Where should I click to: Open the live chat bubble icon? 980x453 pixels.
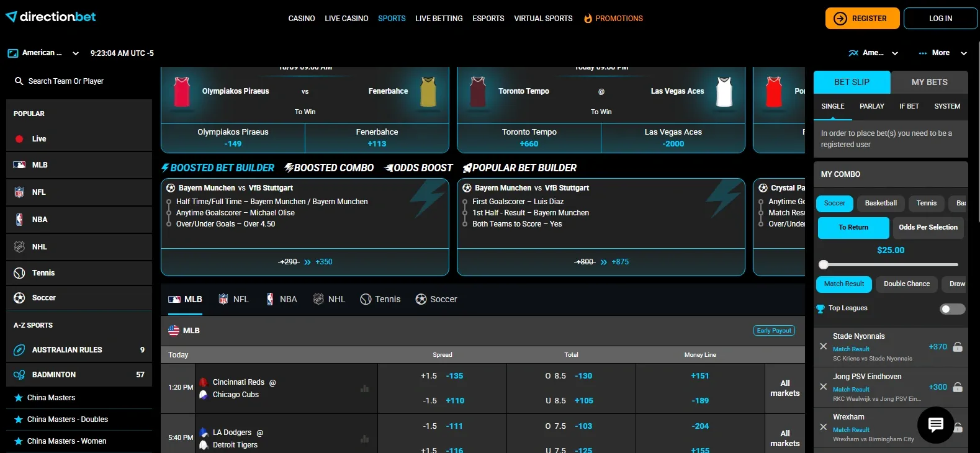pos(935,425)
